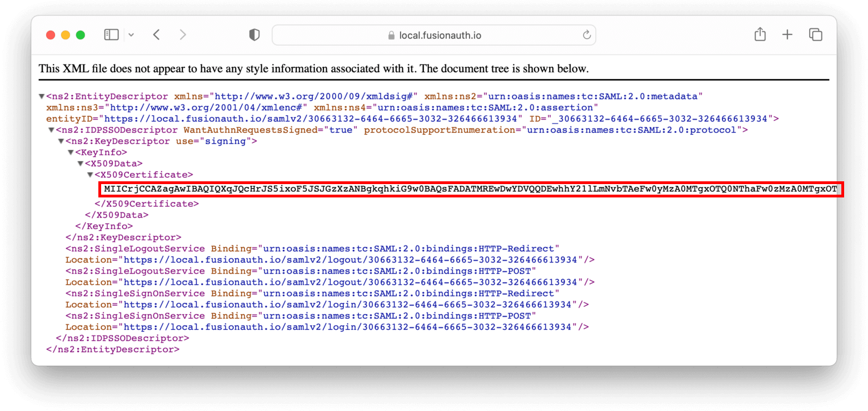The image size is (868, 411).
Task: Click the green full-screen window button
Action: click(x=80, y=35)
